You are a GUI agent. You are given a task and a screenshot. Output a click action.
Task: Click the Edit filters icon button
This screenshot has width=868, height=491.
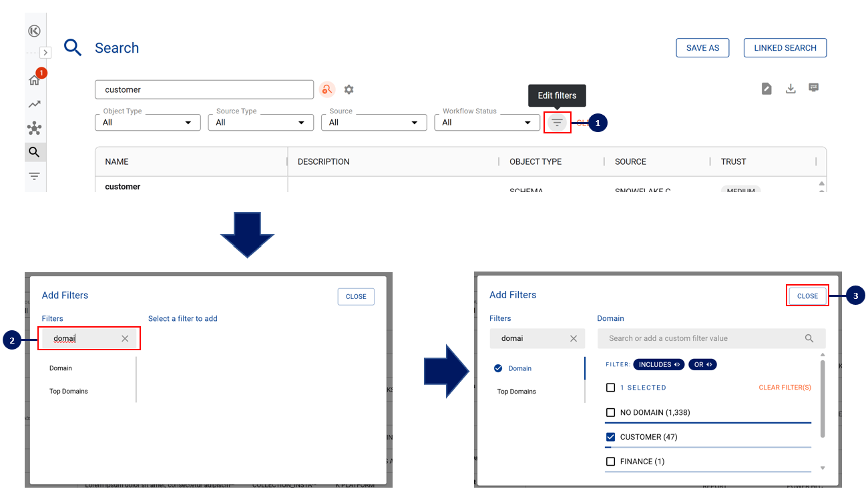pyautogui.click(x=557, y=123)
